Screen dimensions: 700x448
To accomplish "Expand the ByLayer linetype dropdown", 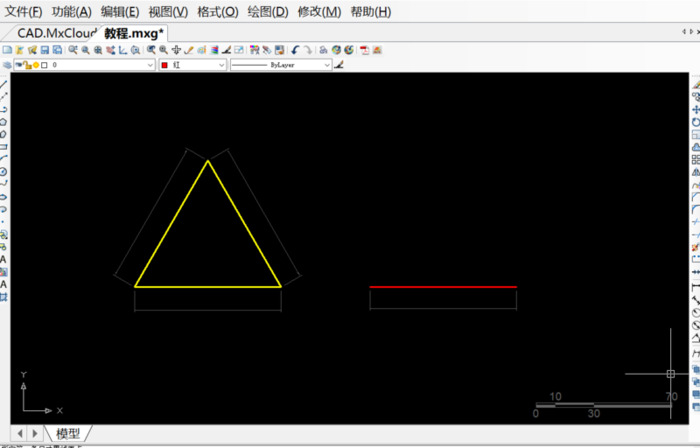I will 326,65.
